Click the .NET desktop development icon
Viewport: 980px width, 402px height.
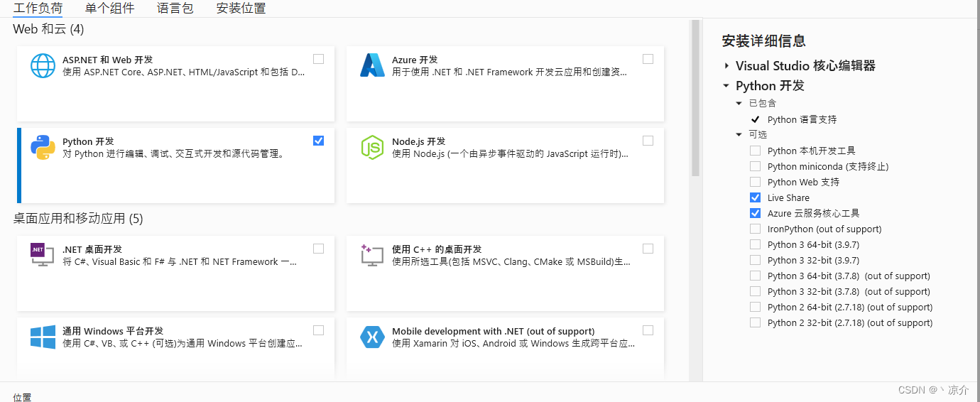coord(41,254)
